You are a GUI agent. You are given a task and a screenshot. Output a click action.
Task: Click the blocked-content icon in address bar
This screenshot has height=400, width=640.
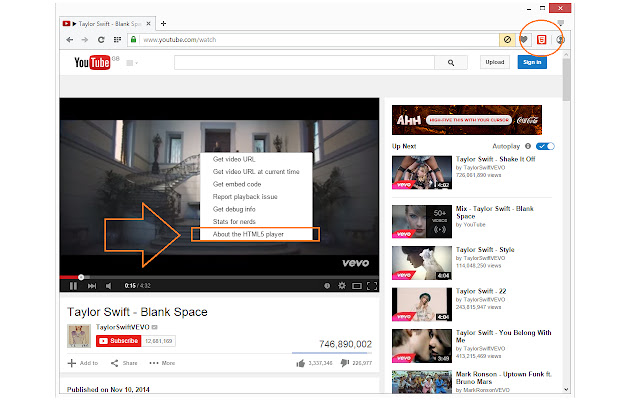click(507, 40)
